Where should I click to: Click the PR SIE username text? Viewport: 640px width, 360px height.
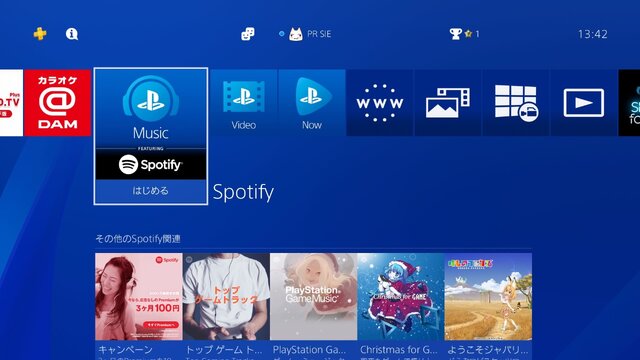point(319,34)
